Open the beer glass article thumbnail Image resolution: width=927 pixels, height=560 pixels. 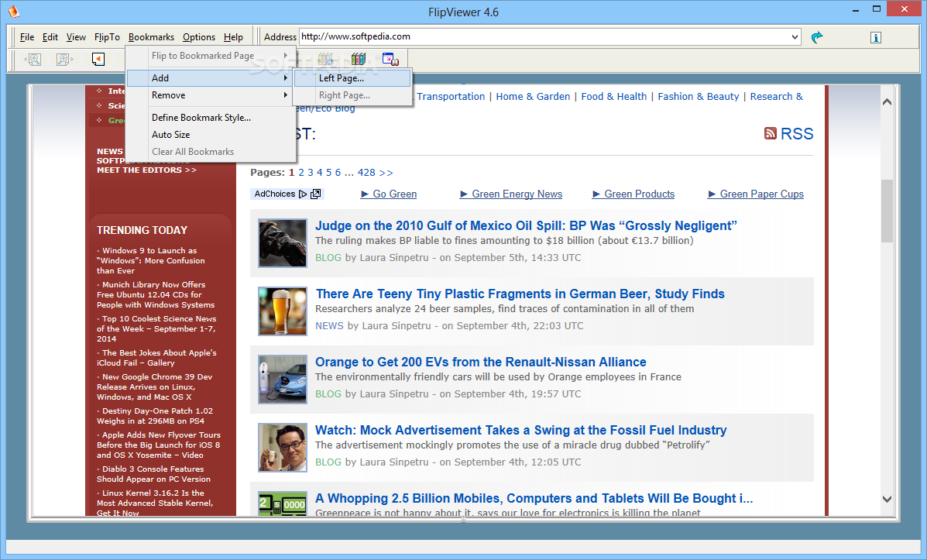283,311
